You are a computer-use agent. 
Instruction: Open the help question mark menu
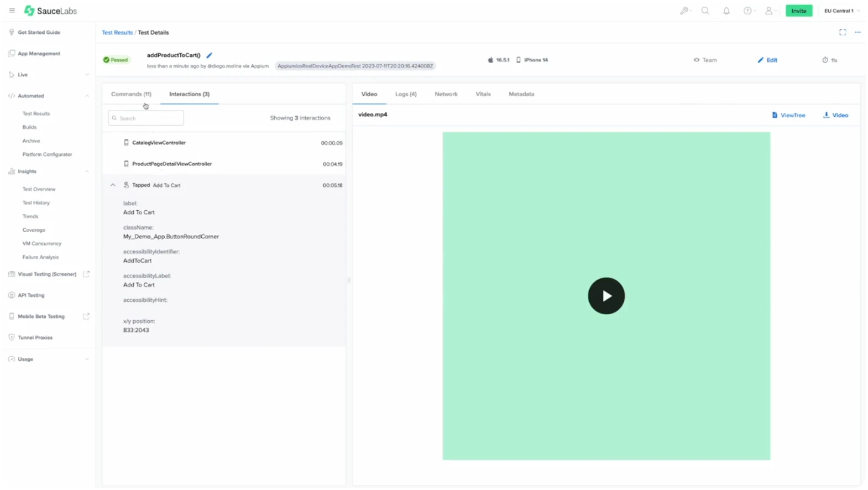coord(747,11)
